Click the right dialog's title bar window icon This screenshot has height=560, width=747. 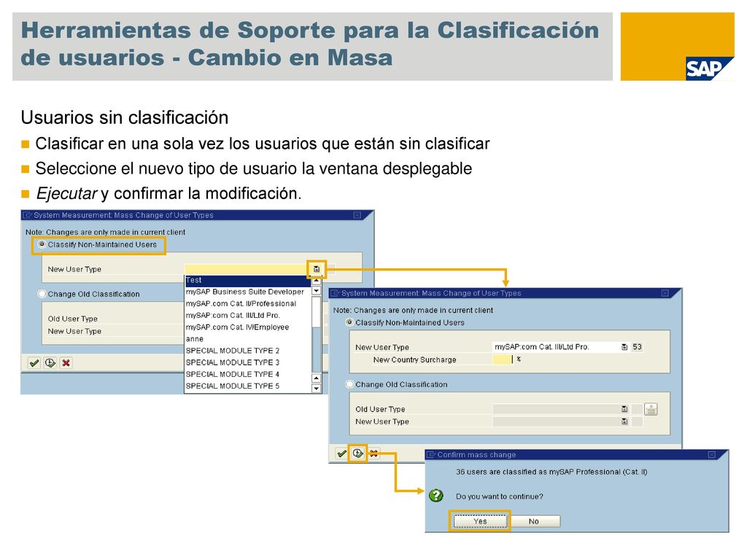coord(336,293)
